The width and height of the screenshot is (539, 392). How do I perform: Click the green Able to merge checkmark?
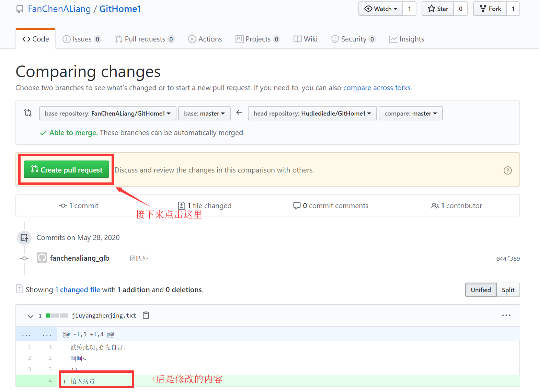(x=43, y=133)
